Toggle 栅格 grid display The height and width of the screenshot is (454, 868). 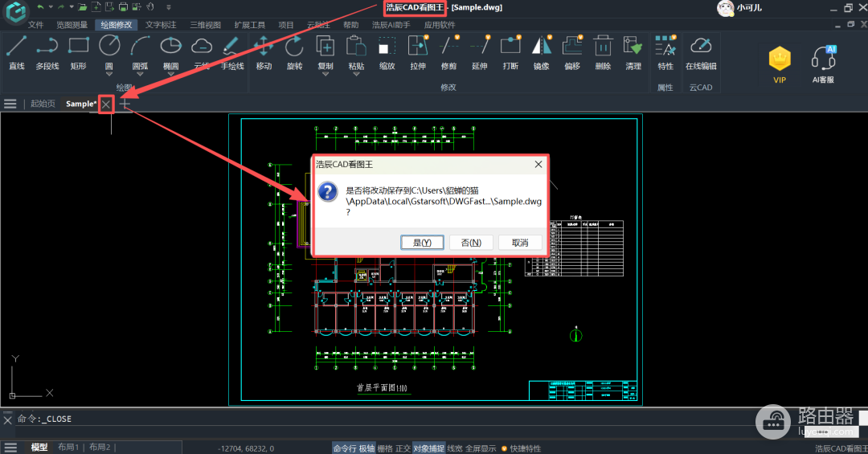pos(385,448)
